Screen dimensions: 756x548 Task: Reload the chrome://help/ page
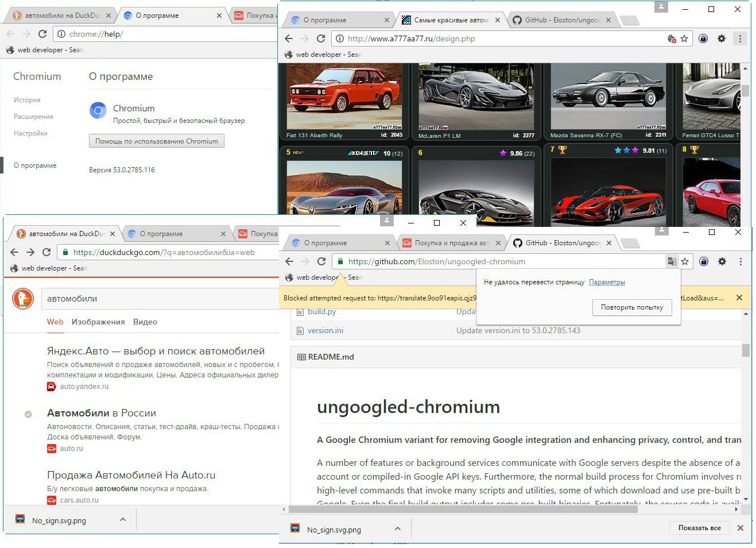[x=42, y=34]
